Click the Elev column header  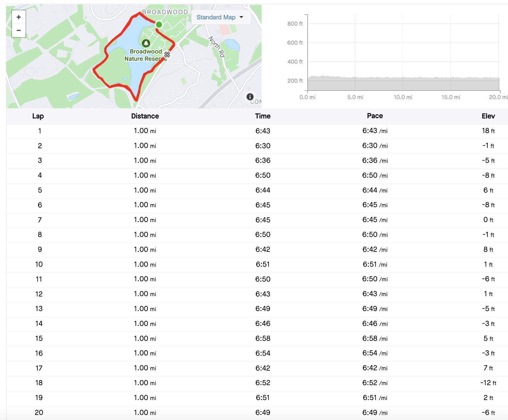click(x=488, y=116)
